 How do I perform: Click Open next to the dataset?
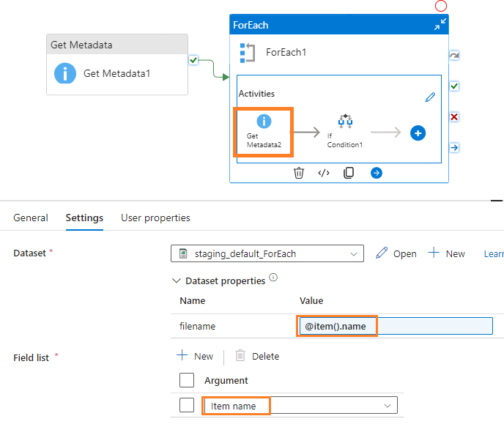396,253
